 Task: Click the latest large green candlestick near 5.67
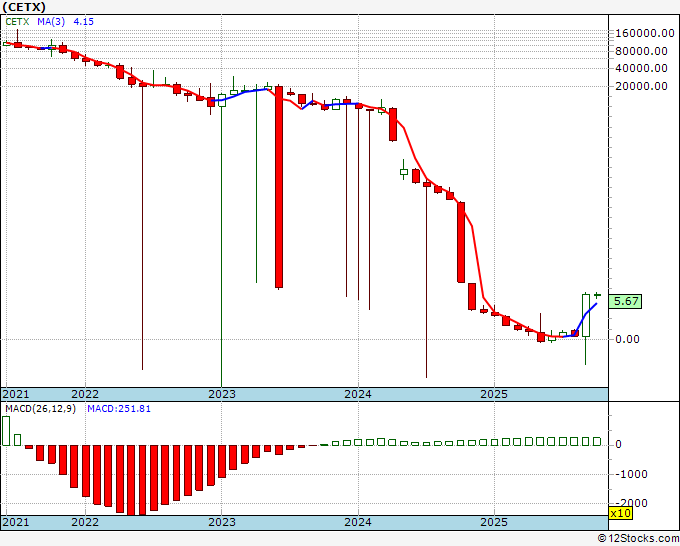(x=585, y=315)
